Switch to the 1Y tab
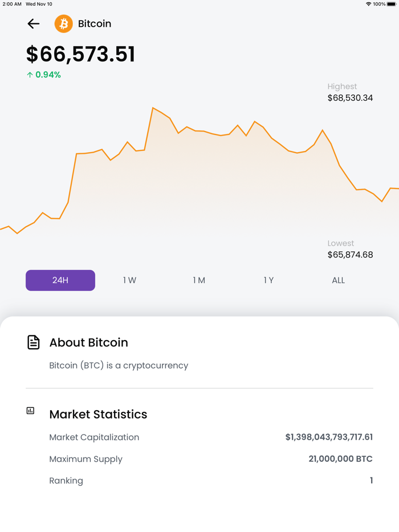Image resolution: width=399 pixels, height=532 pixels. [x=268, y=280]
